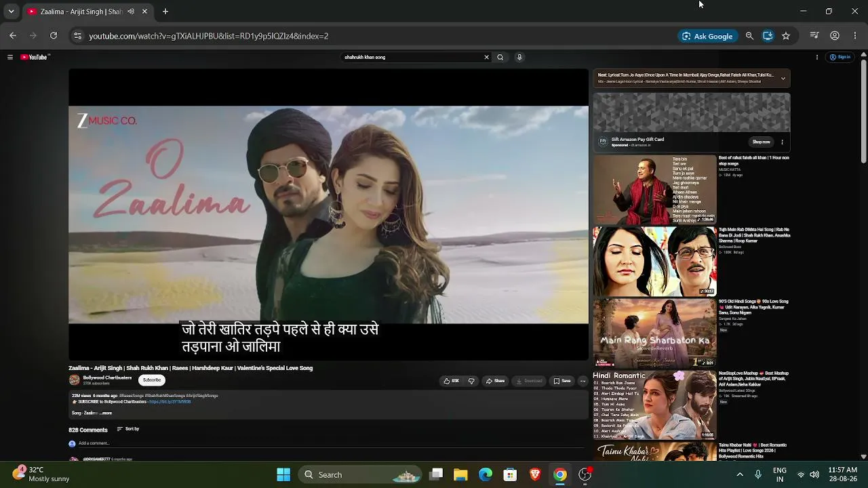Image resolution: width=868 pixels, height=488 pixels.
Task: Open the Chrome three-dot menu
Action: click(854, 36)
